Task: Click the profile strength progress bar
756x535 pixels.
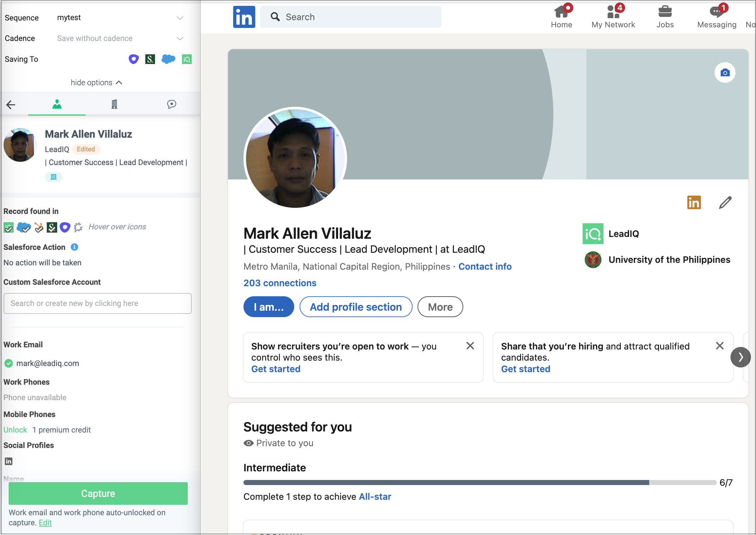Action: (x=480, y=483)
